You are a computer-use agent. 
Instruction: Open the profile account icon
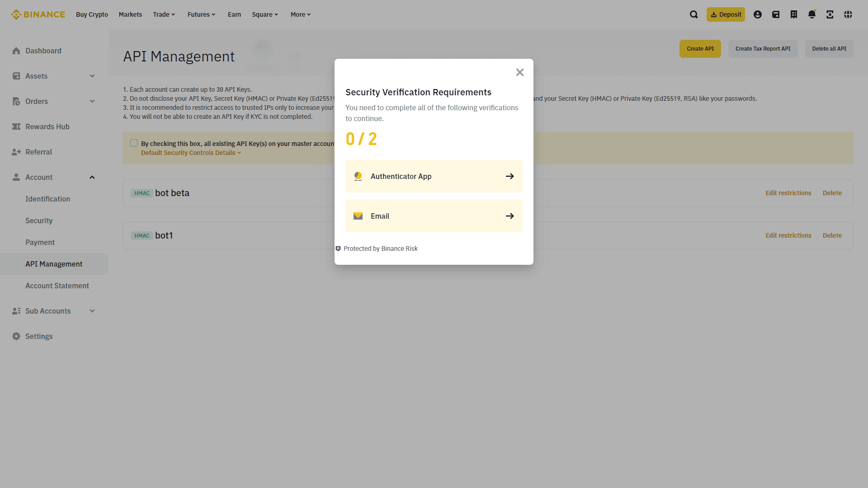758,14
